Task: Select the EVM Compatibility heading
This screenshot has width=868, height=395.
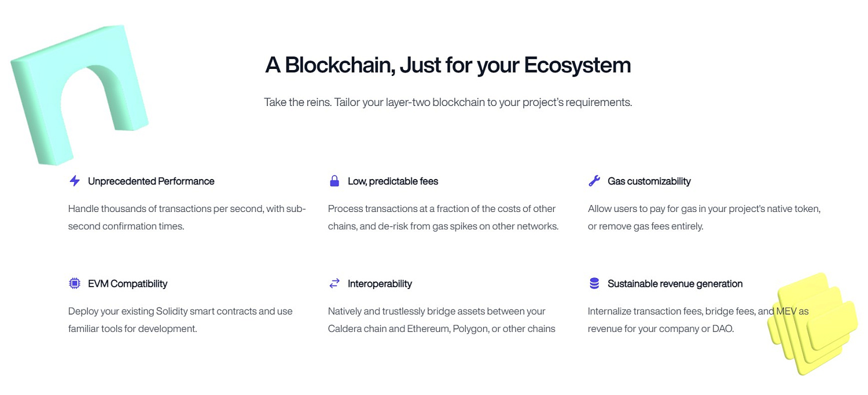Action: [127, 284]
